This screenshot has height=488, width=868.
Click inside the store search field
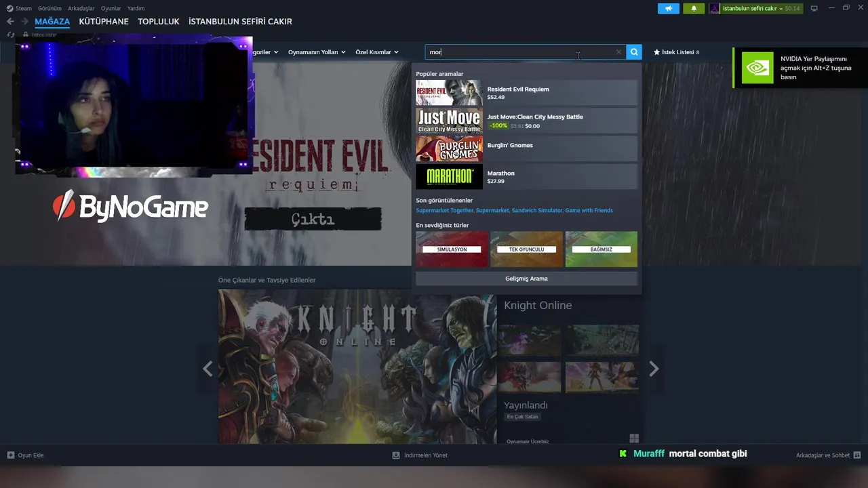(526, 52)
